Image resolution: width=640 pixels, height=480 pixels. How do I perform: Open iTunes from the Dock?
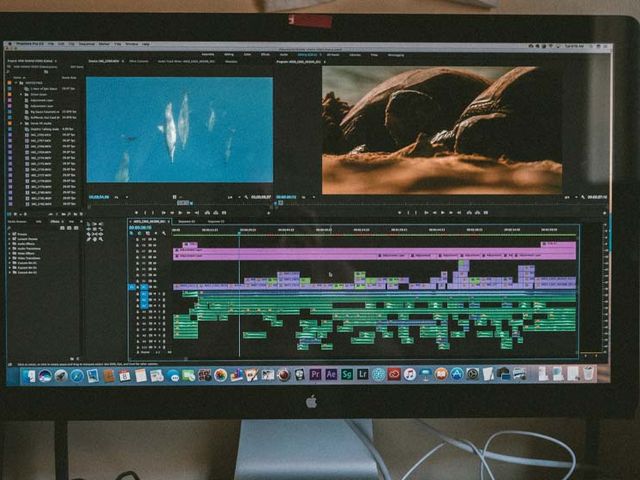(409, 374)
